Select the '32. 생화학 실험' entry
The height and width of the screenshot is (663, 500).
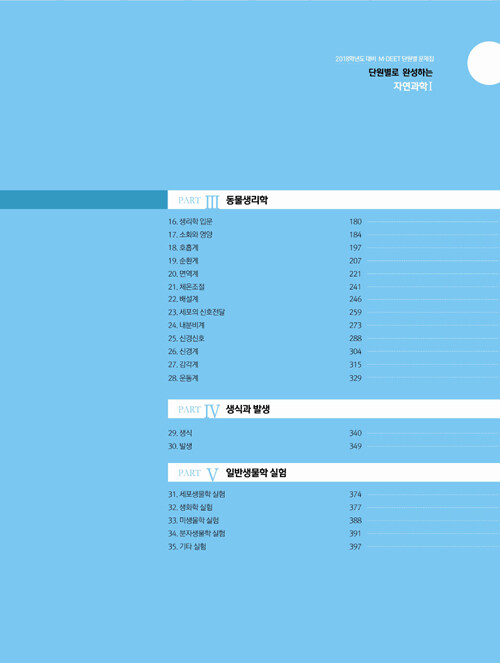(x=190, y=507)
